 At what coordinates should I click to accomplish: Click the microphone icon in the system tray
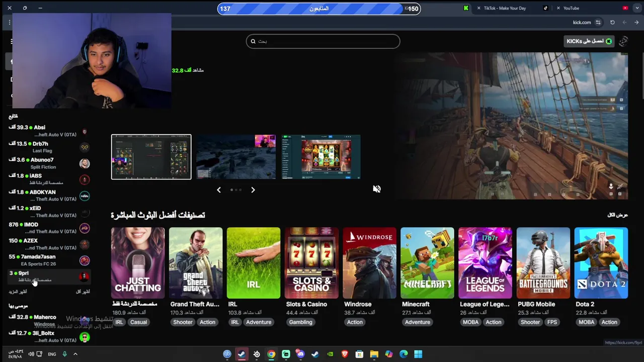(x=64, y=354)
